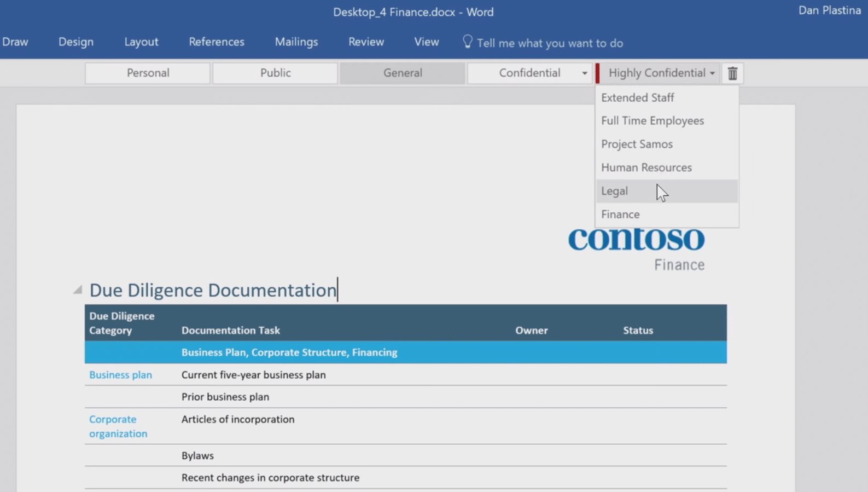Choose Finance in the dropdown list
Viewport: 868px width, 492px height.
pyautogui.click(x=667, y=214)
